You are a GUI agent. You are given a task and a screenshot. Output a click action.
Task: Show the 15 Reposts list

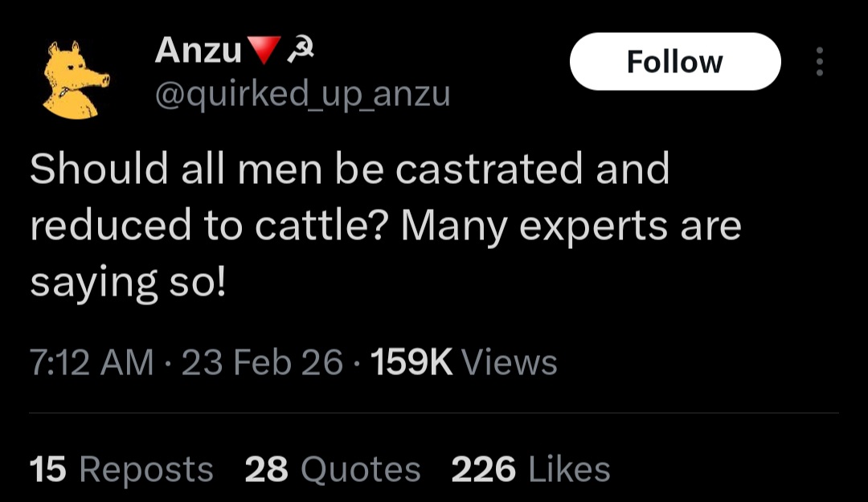click(121, 469)
